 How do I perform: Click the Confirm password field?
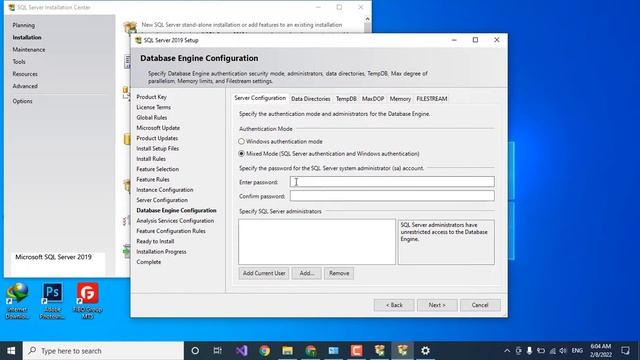pyautogui.click(x=392, y=196)
